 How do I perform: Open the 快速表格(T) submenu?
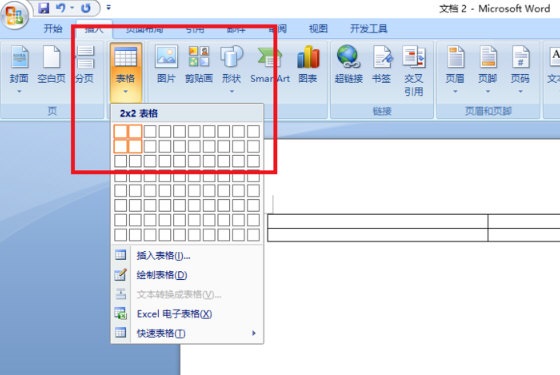point(187,333)
